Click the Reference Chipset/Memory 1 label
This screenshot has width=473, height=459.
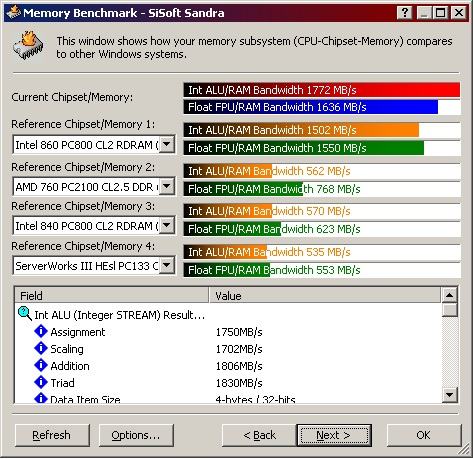(x=83, y=124)
